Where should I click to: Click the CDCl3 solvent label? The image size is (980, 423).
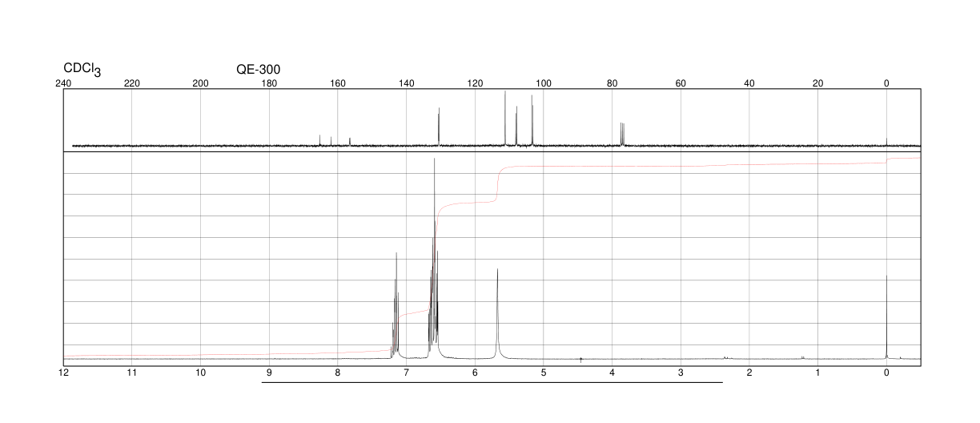82,70
